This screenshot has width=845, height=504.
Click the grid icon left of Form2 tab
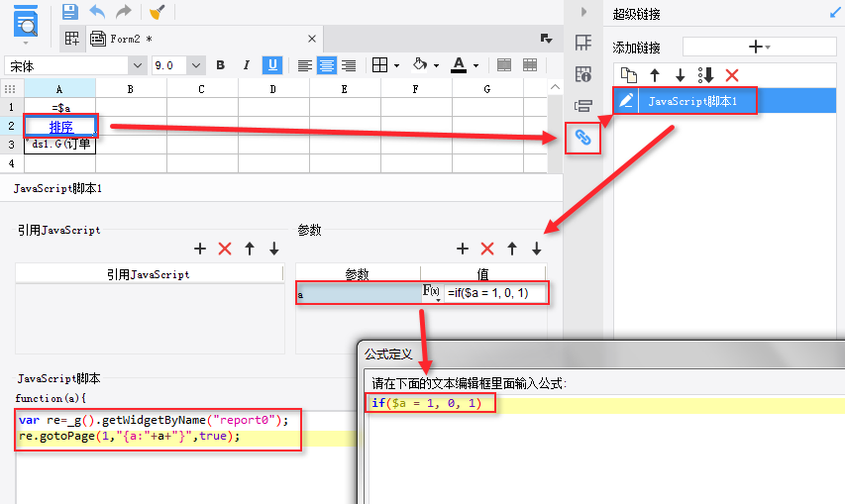tap(72, 39)
